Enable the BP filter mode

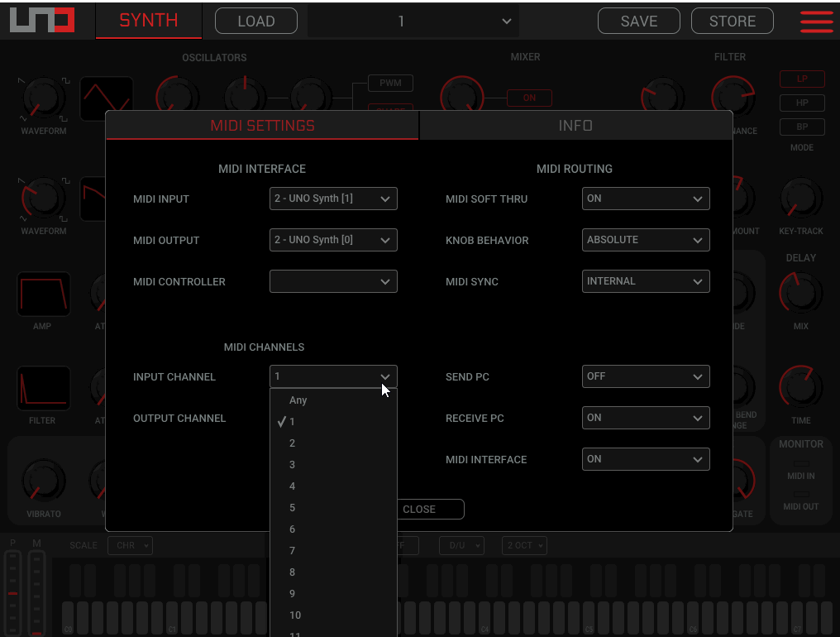tap(802, 127)
